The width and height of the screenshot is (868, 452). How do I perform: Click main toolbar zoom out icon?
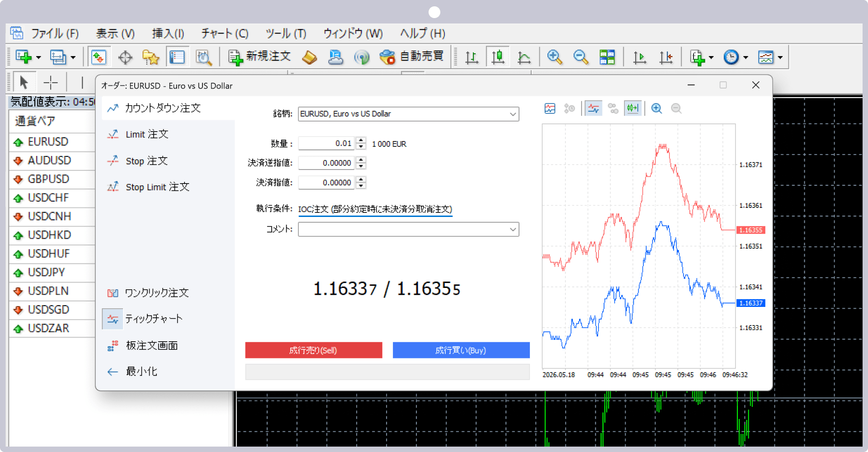tap(580, 57)
